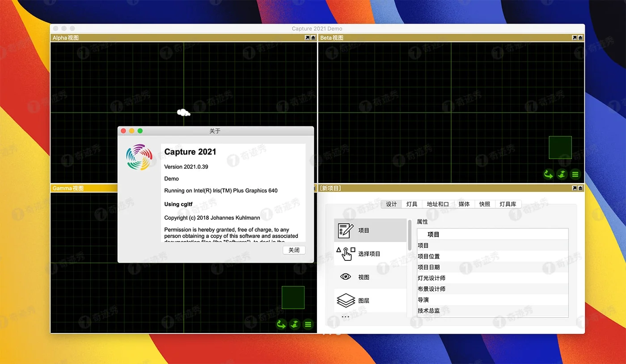Click the green up-down navigation icon in Gamma view
Screen dimensions: 626x364
click(x=294, y=324)
